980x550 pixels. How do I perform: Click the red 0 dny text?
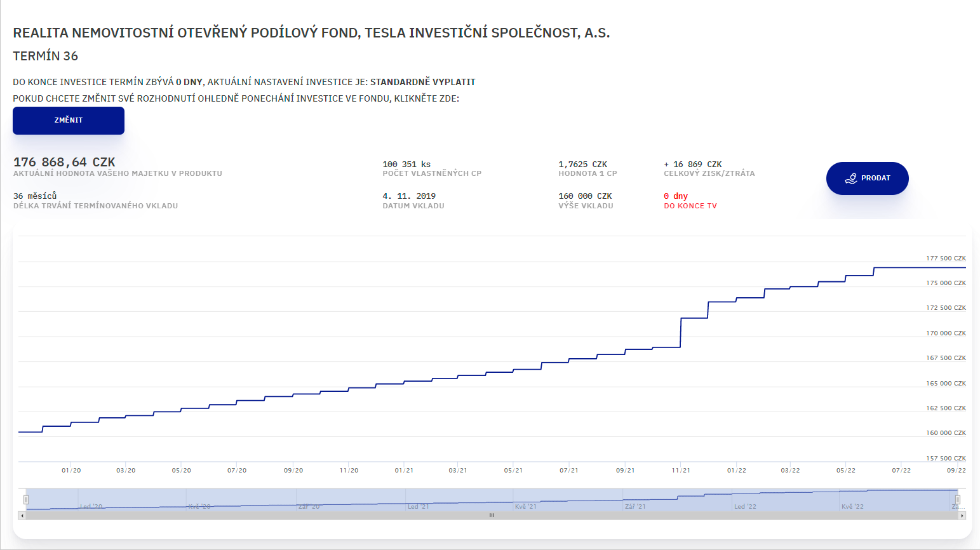[676, 196]
